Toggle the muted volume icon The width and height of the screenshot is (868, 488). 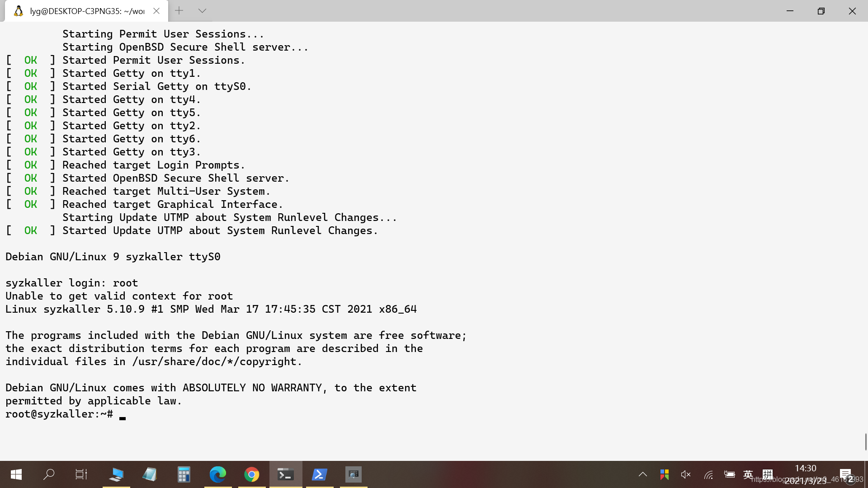point(686,474)
